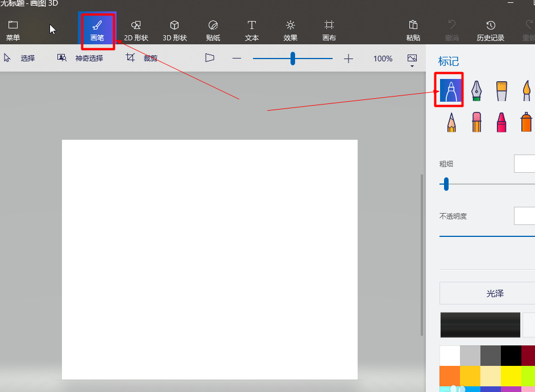Open the 贴纸 stickers tab
Screen dimensions: 535x392
tap(213, 31)
